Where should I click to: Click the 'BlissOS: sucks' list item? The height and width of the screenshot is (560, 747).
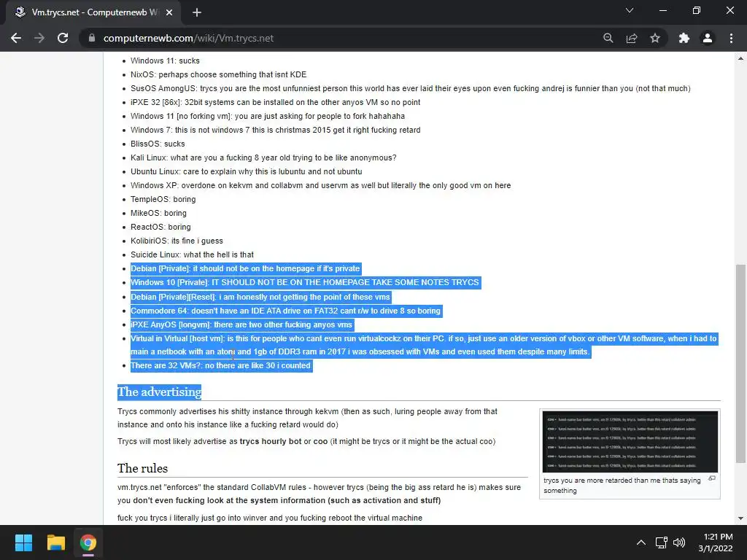(x=158, y=144)
